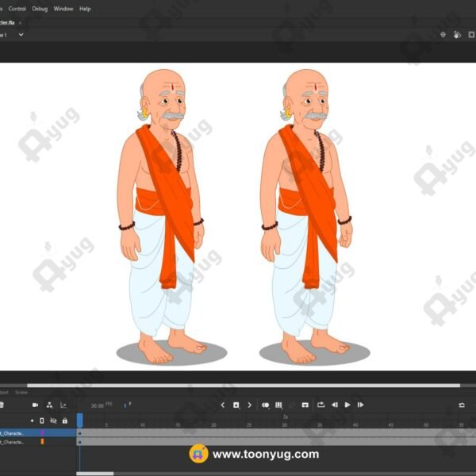Go to next keyframe arrow
The image size is (476, 476).
(250, 405)
